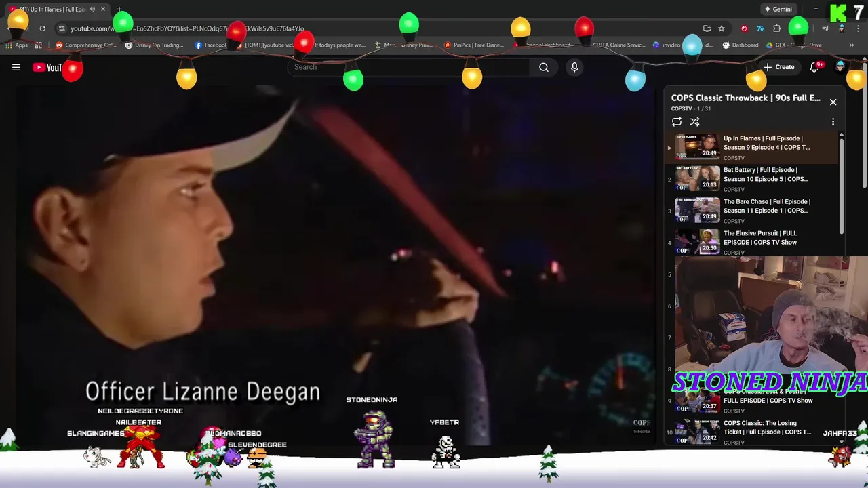Screen dimensions: 868x488
Task: Play The Bare Chase Season 11 Episode 1
Action: tap(767, 206)
